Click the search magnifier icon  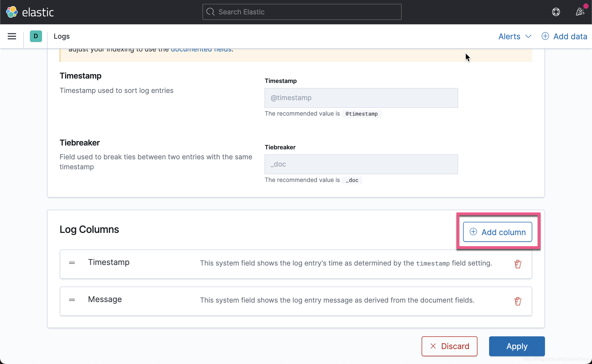[211, 12]
